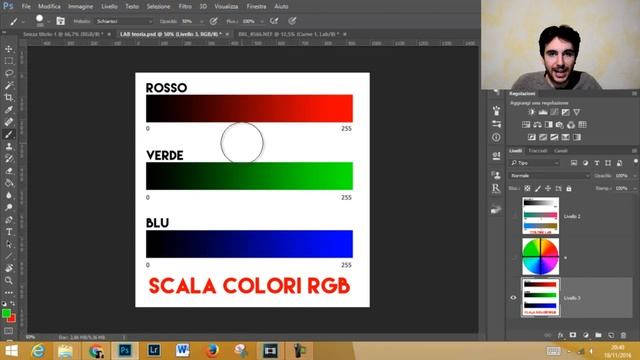Select the Healing Brush tool
This screenshot has height=360, width=640.
9,122
